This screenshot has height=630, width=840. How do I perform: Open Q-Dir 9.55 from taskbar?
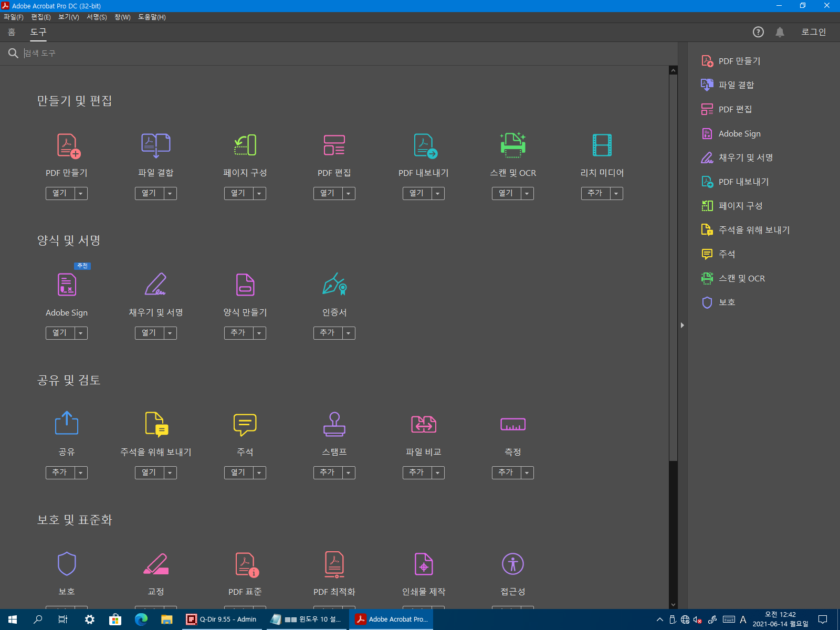click(x=222, y=619)
